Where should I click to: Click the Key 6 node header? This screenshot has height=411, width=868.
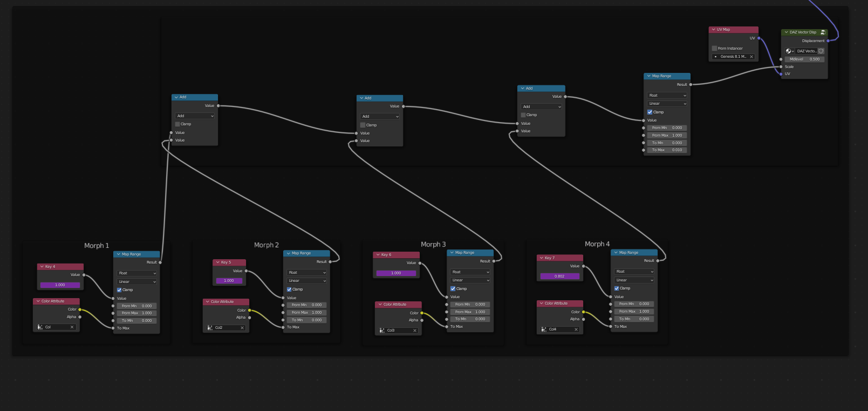pyautogui.click(x=396, y=255)
